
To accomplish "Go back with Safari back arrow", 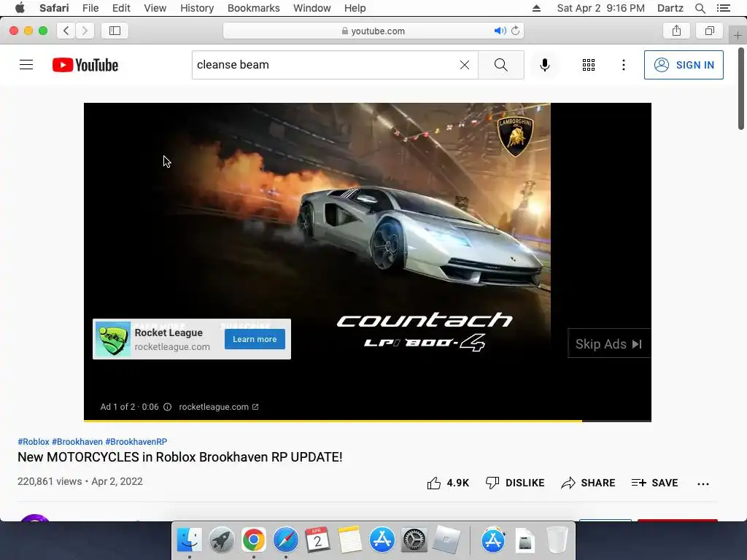I will [x=66, y=31].
